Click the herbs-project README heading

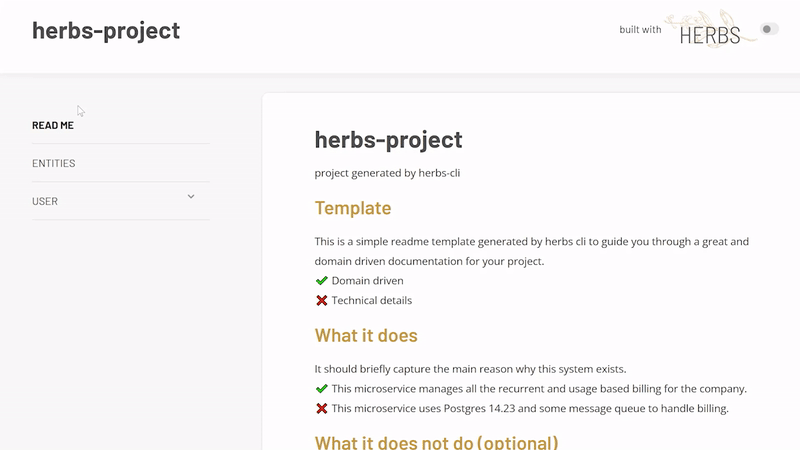[x=388, y=140]
